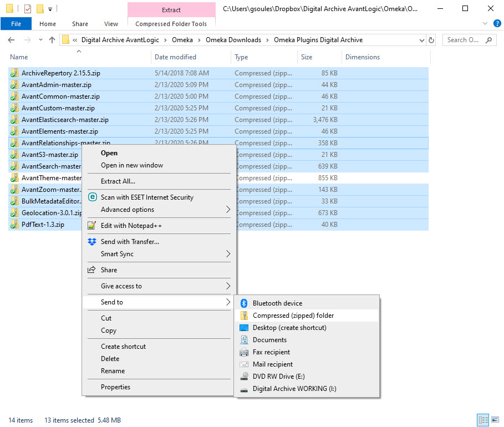
Task: Click the Search box field
Action: coord(469,40)
